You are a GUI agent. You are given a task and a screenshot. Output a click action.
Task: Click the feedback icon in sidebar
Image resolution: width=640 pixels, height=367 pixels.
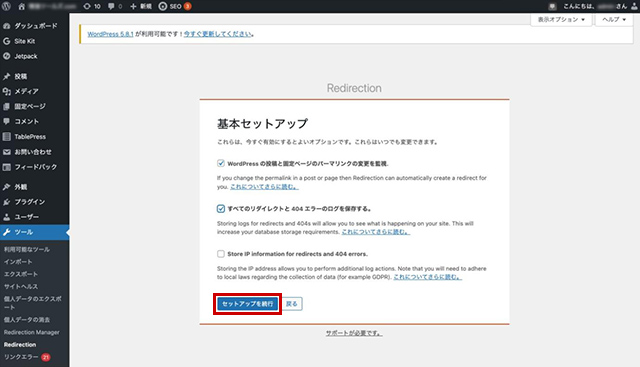point(7,167)
